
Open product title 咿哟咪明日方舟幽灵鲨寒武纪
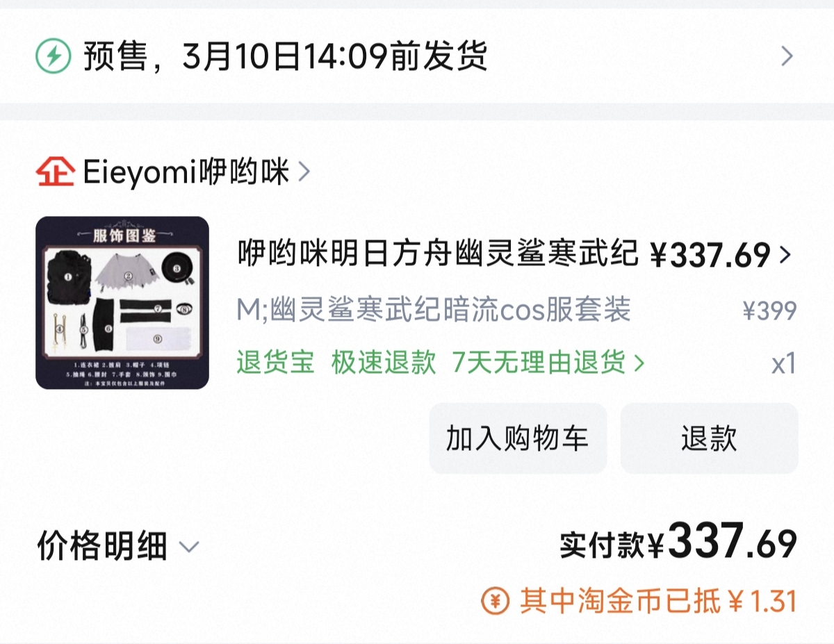point(438,254)
